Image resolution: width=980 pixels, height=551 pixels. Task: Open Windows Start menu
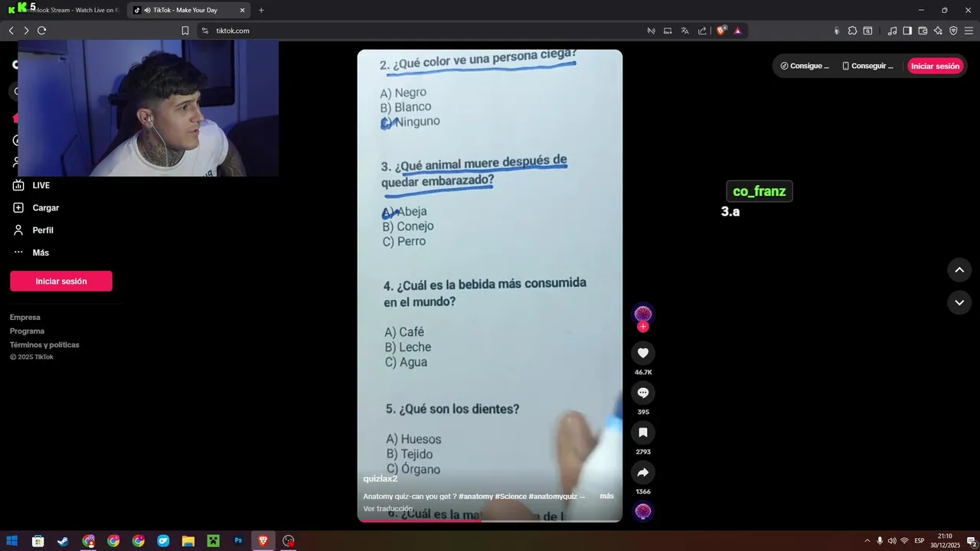(12, 540)
